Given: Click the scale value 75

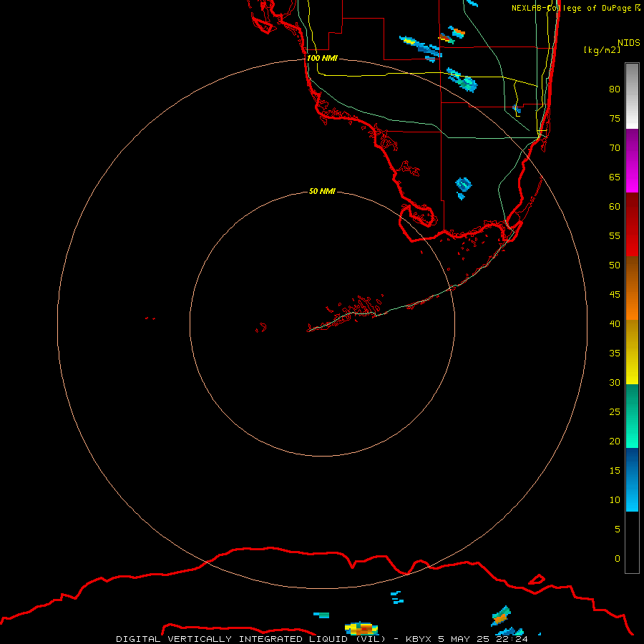Looking at the screenshot, I should 615,118.
